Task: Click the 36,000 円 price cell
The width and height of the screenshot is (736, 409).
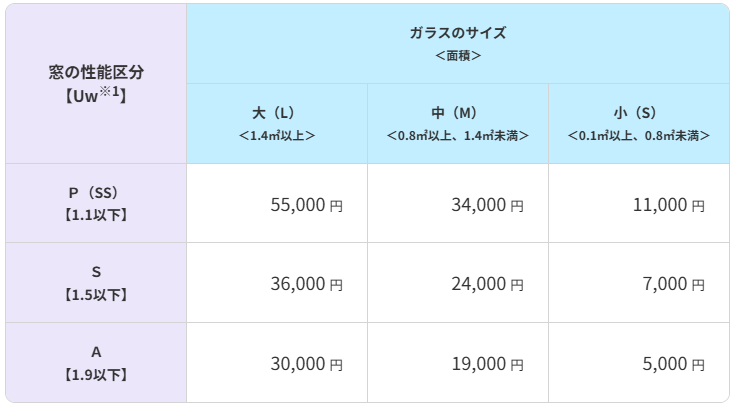Action: click(x=306, y=284)
